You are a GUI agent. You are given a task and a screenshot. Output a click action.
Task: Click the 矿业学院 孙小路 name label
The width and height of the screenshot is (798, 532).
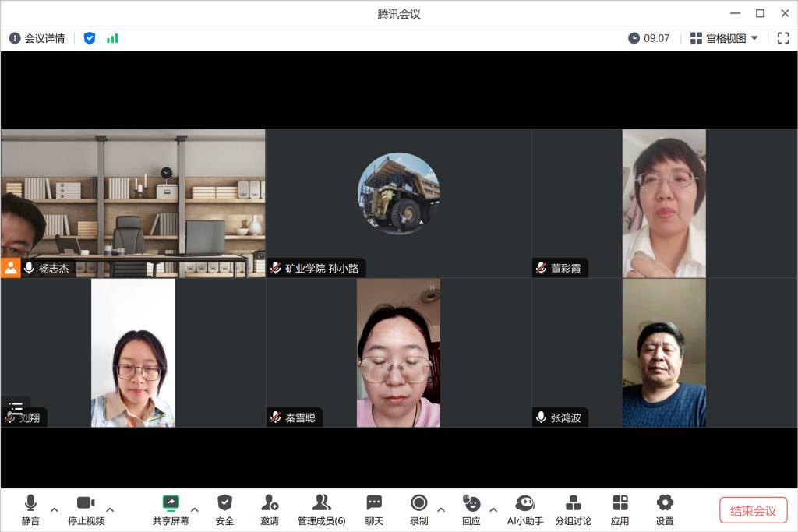(322, 269)
